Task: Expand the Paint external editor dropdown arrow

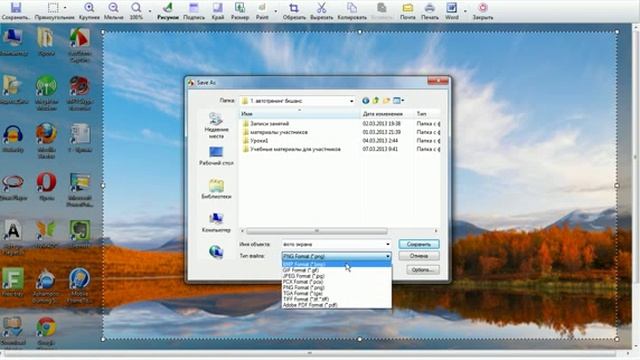Action: 276,11
